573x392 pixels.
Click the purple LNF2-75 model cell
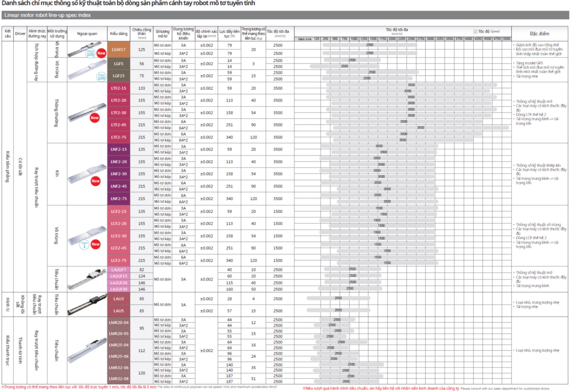[118, 199]
